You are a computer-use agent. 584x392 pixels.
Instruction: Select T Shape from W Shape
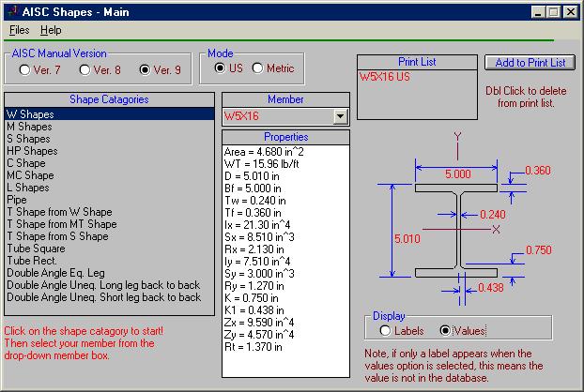pos(109,212)
